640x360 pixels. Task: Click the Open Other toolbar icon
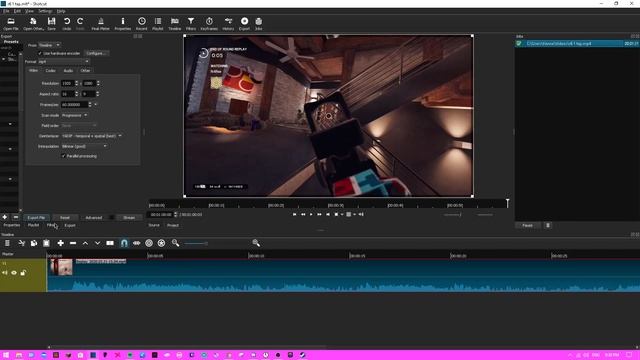(33, 24)
